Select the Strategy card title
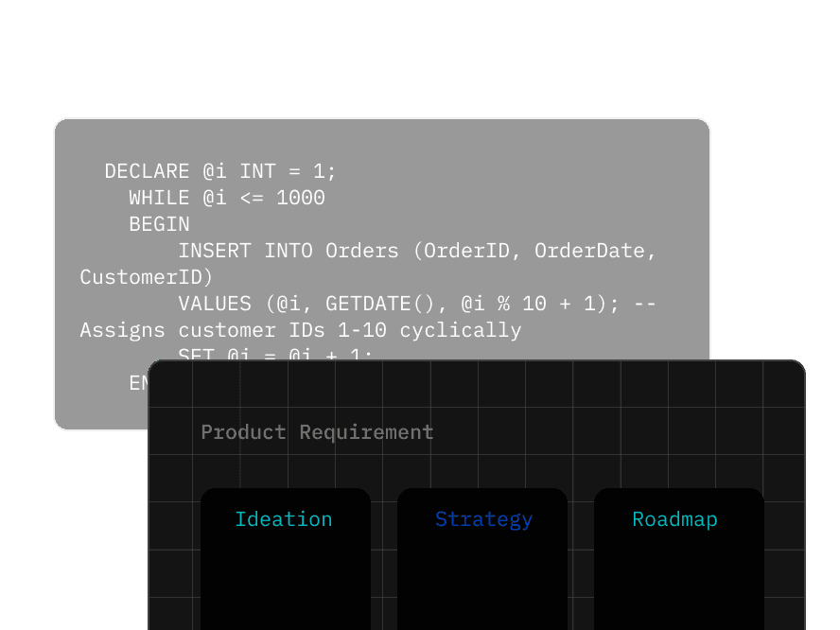 tap(483, 519)
